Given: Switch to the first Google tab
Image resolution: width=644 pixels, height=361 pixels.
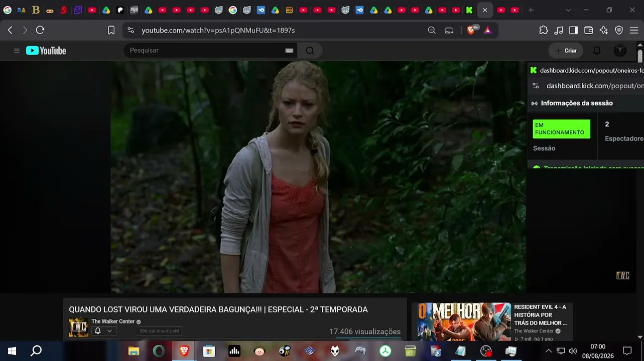Looking at the screenshot, I should click(x=8, y=10).
